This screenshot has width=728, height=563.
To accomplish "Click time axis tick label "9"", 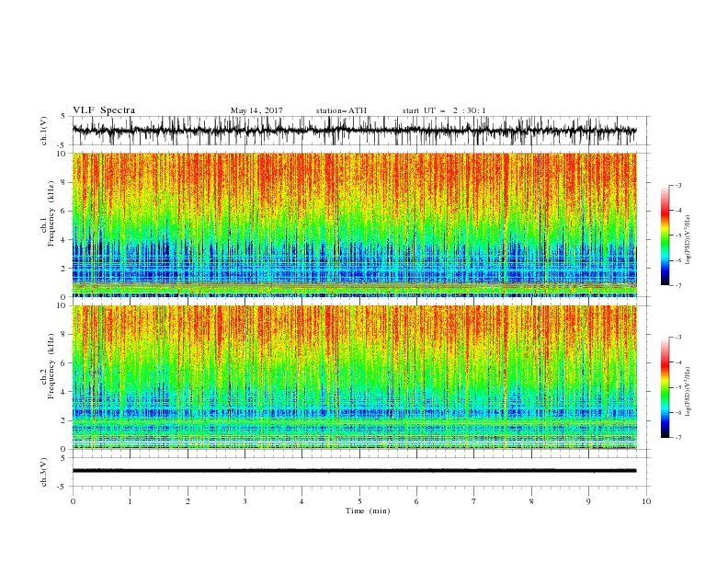I will pos(588,501).
